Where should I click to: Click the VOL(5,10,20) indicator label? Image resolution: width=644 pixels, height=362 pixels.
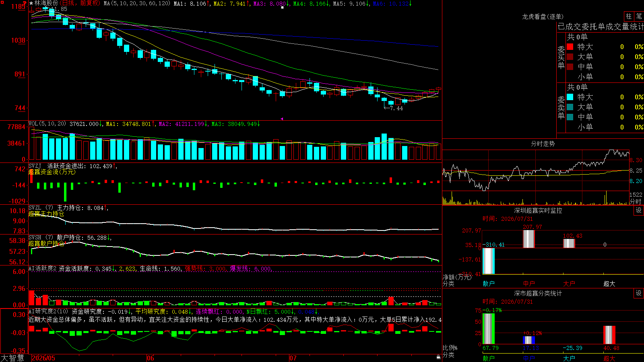point(47,124)
